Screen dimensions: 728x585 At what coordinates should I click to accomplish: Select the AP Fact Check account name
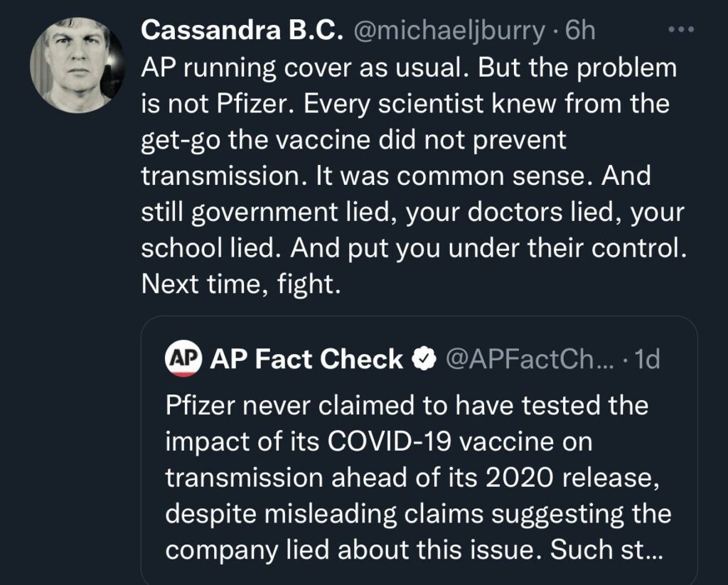pos(306,359)
